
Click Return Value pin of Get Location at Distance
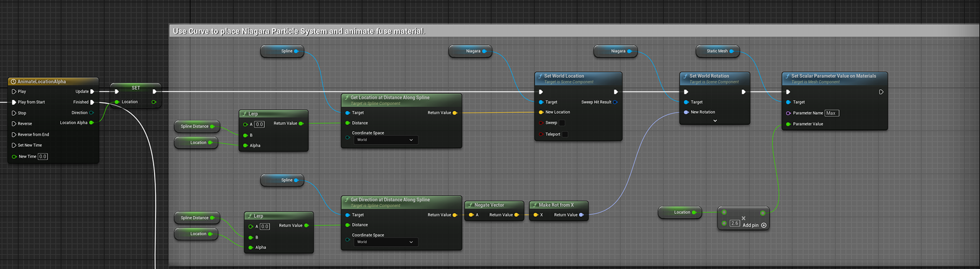455,113
